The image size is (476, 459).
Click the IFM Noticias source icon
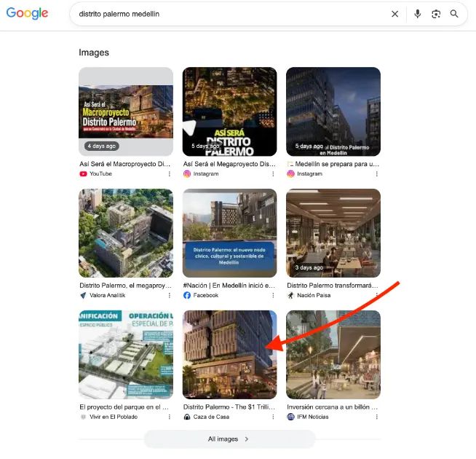pos(290,417)
